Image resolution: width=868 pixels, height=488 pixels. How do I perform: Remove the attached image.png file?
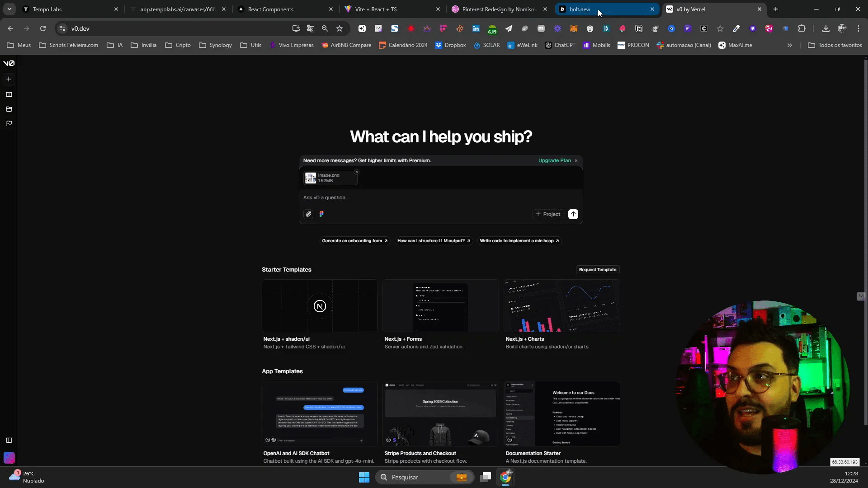click(357, 172)
